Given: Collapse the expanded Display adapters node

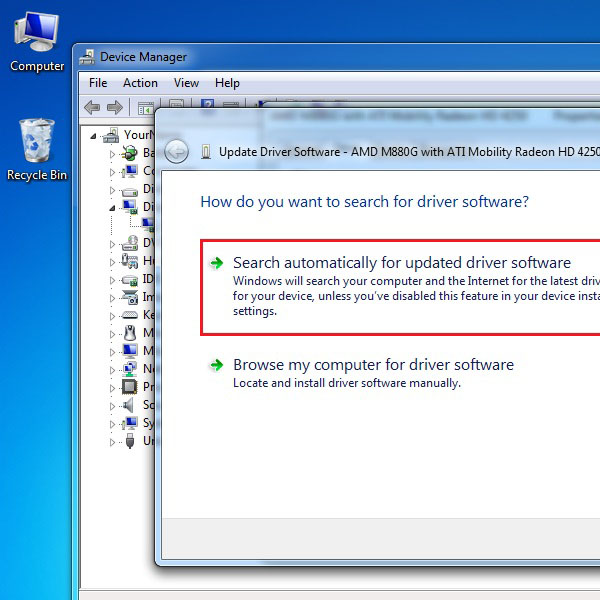Looking at the screenshot, I should 112,208.
